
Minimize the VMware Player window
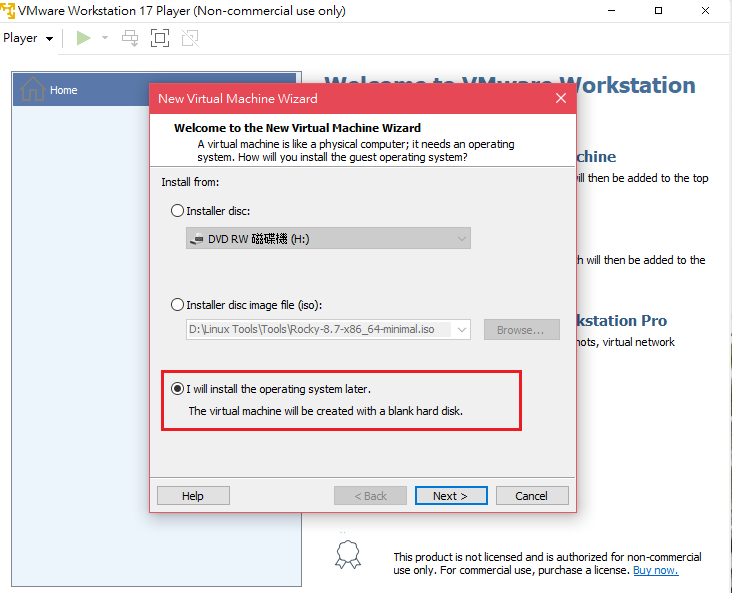click(612, 10)
